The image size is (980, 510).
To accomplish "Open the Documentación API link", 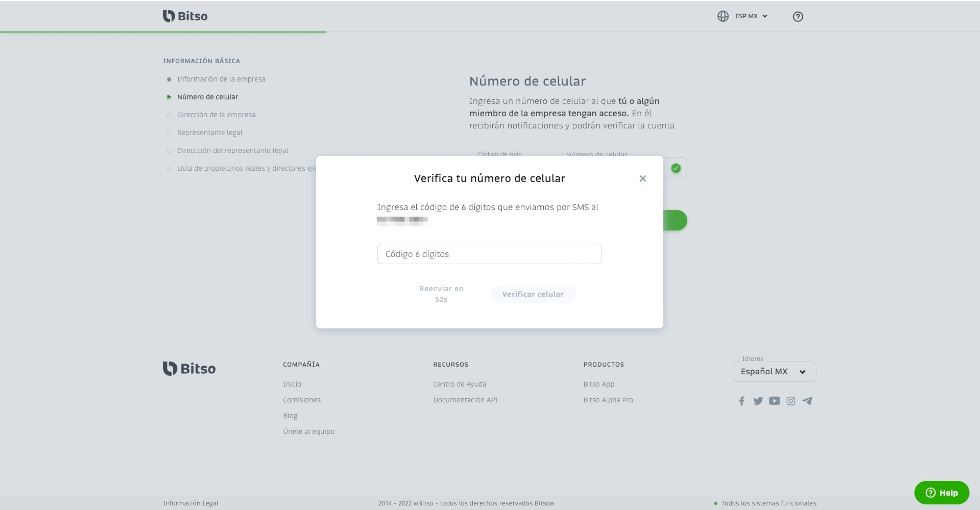I will pos(465,400).
